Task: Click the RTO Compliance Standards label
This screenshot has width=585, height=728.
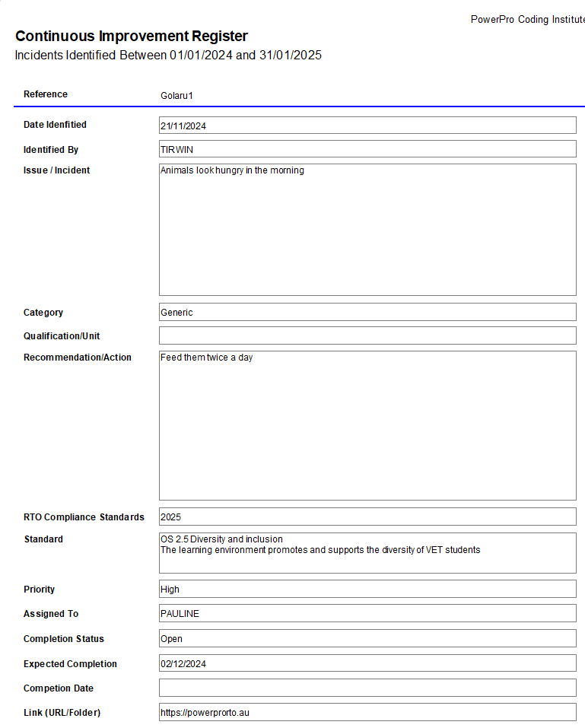Action: [x=84, y=517]
